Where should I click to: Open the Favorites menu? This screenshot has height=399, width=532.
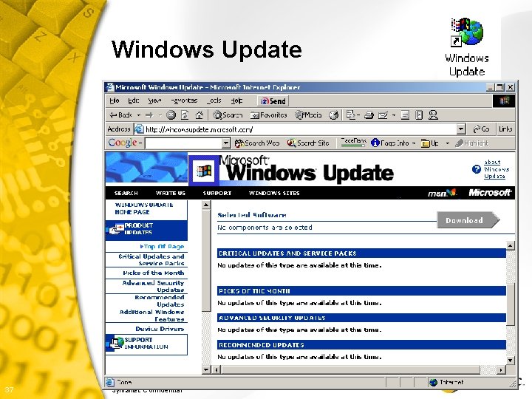[184, 100]
